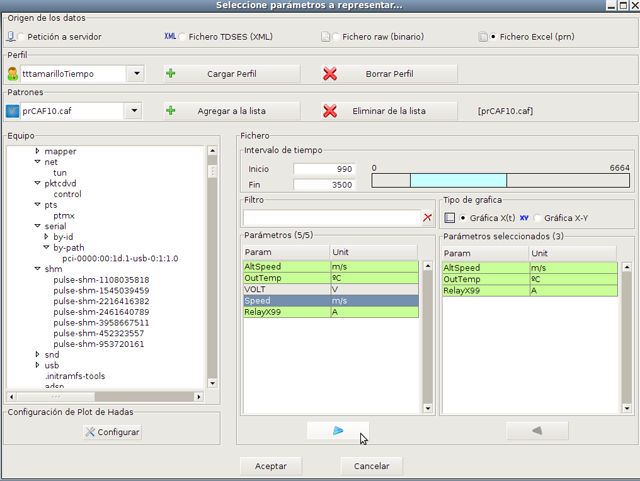The width and height of the screenshot is (640, 481).
Task: Expand the usb tree node
Action: 38,365
